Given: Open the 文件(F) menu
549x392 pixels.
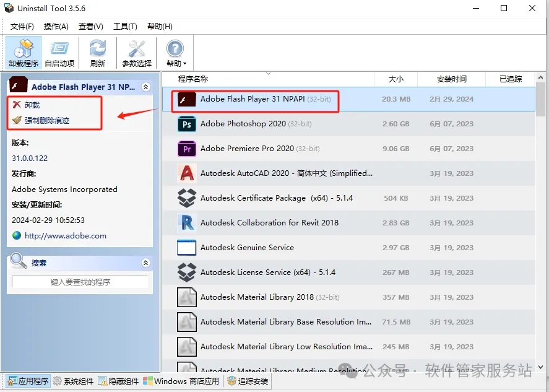Looking at the screenshot, I should point(22,27).
